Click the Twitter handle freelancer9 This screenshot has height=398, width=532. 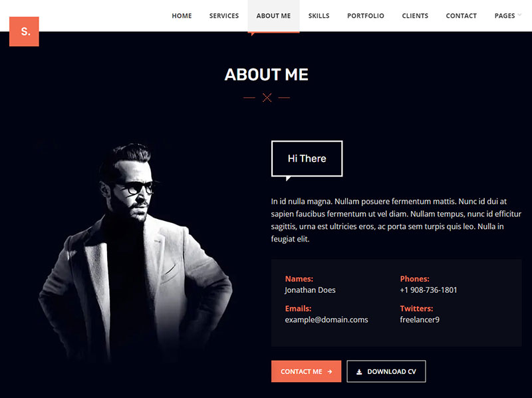[420, 320]
